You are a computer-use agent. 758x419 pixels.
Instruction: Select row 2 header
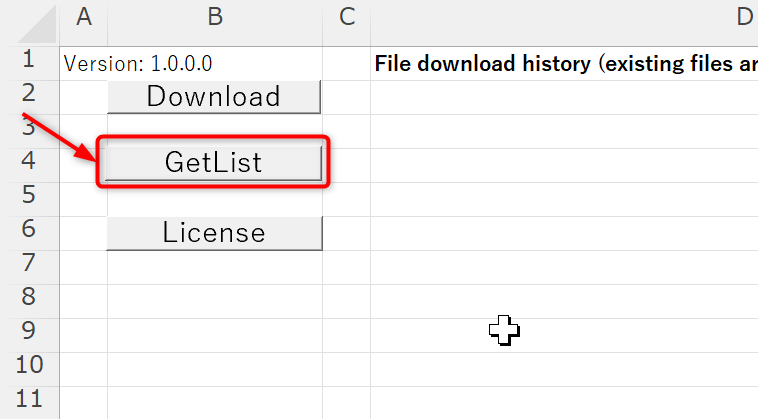[28, 93]
